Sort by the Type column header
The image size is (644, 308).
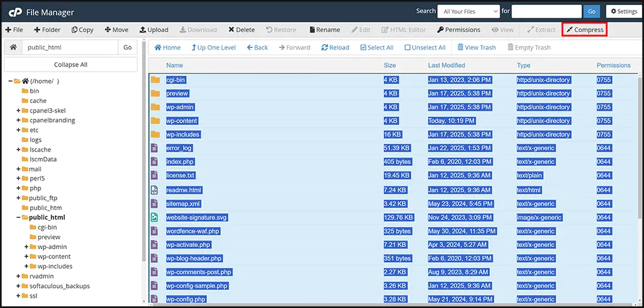tap(524, 65)
